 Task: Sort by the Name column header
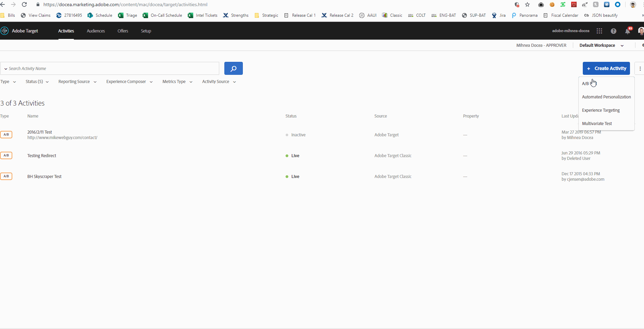(x=33, y=116)
